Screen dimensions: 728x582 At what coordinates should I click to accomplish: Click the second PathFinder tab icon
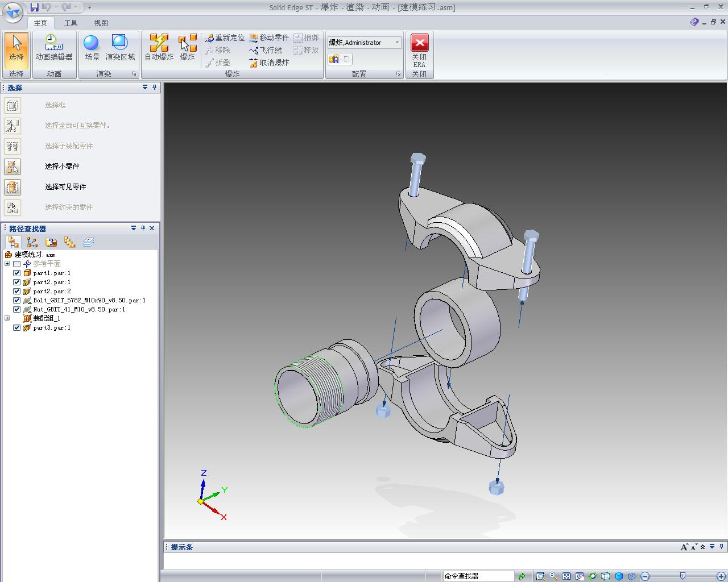pyautogui.click(x=32, y=242)
